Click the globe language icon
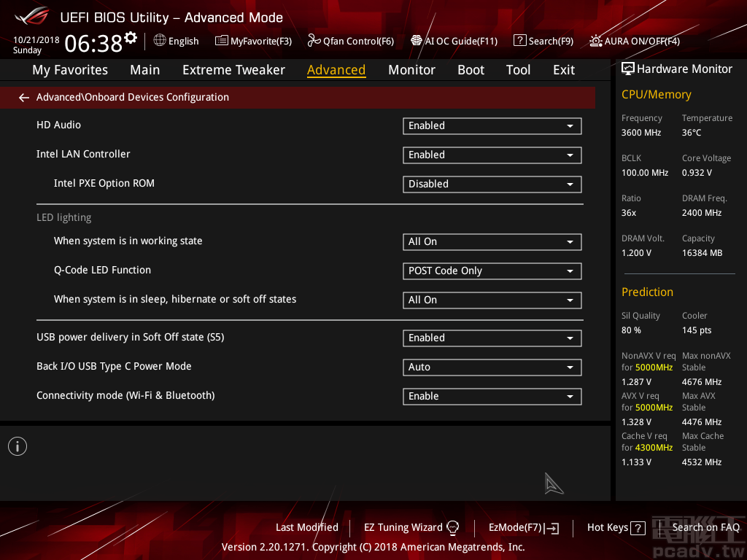 pyautogui.click(x=160, y=41)
